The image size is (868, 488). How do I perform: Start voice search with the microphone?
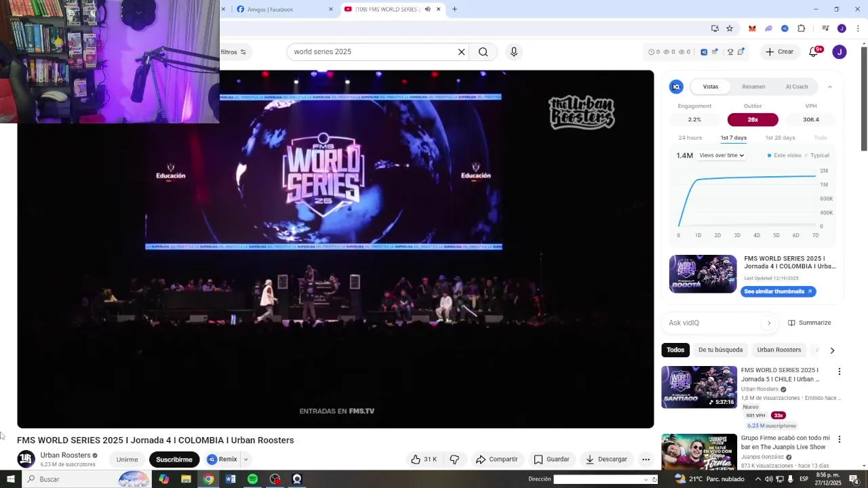point(513,52)
